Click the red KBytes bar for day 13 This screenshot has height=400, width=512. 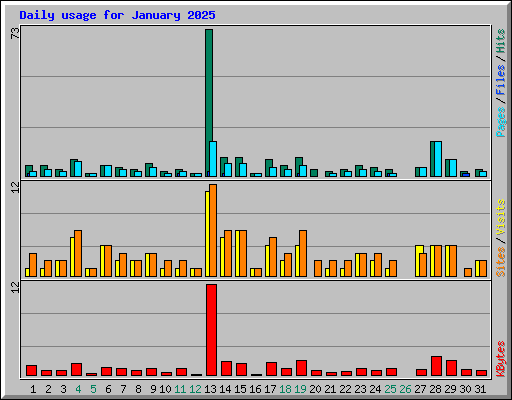point(211,330)
